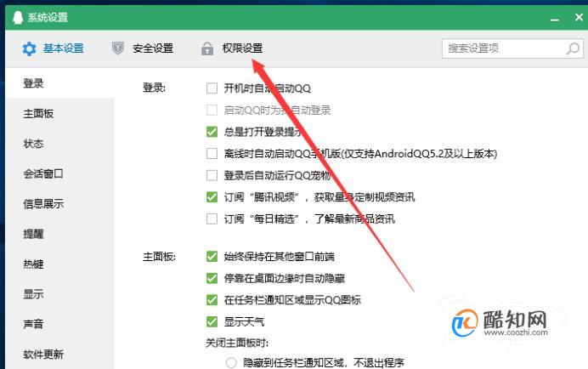588x369 pixels.
Task: Click the search magnifier icon
Action: point(573,48)
